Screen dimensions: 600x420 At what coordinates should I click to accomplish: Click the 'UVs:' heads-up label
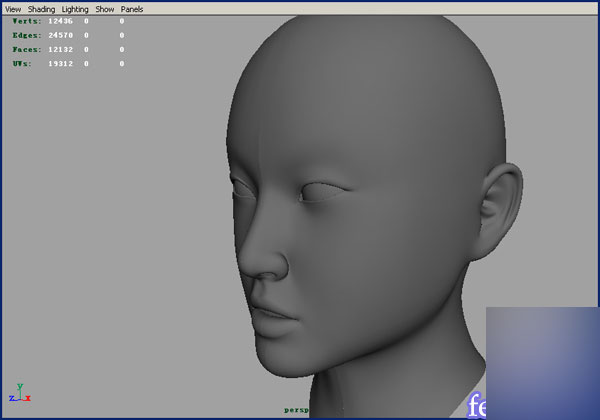tap(22, 63)
